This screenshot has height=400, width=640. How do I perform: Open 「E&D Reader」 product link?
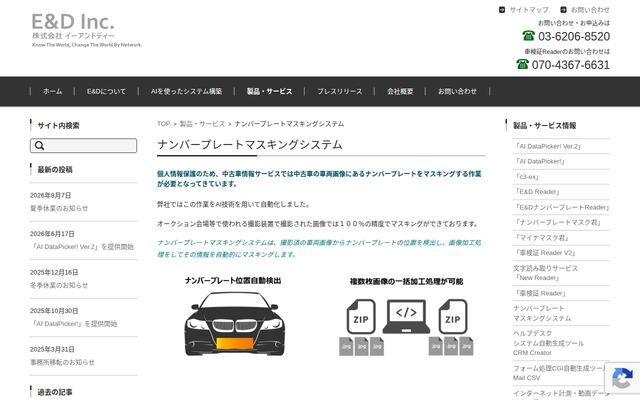[537, 192]
